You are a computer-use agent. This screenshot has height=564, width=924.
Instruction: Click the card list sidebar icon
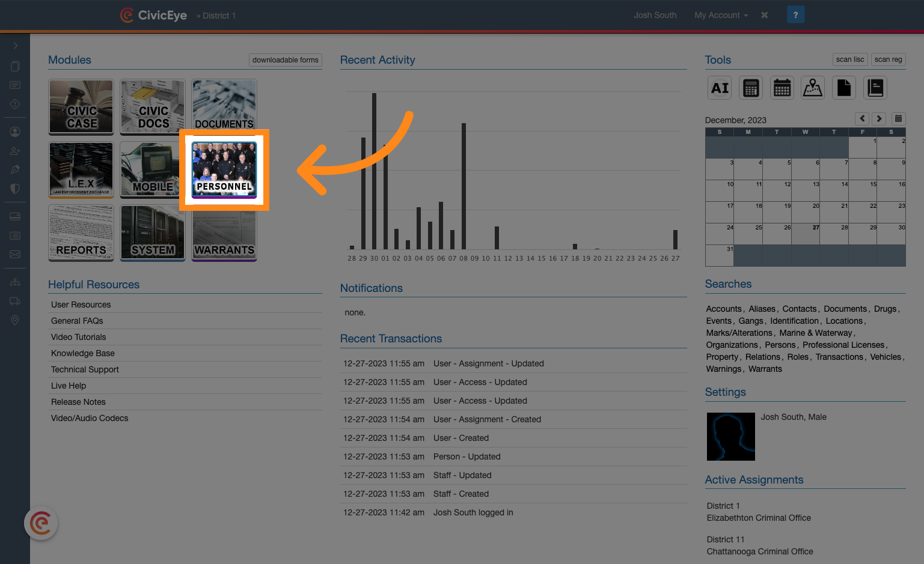pos(15,85)
